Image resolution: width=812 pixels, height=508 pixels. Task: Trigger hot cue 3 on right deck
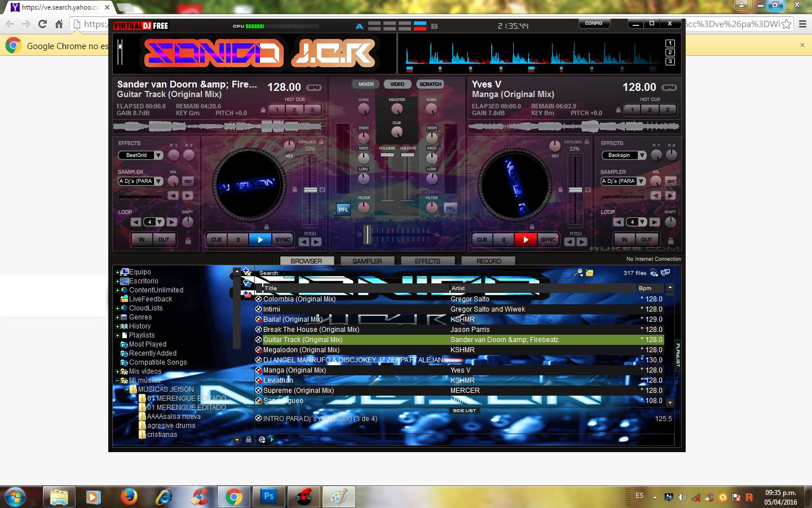(668, 110)
